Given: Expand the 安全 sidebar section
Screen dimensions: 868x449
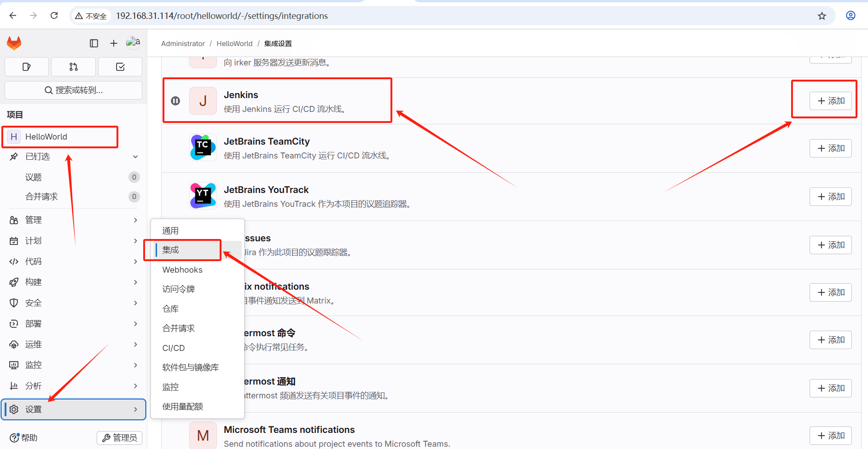Looking at the screenshot, I should point(74,303).
